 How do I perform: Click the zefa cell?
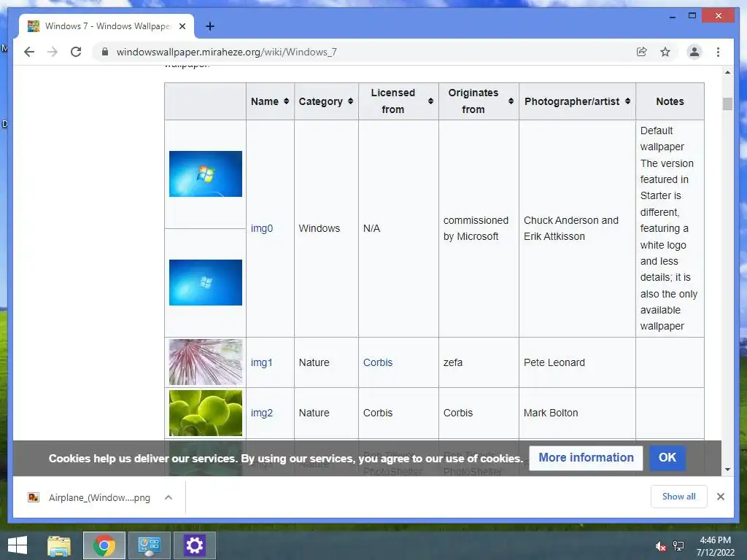click(x=479, y=362)
